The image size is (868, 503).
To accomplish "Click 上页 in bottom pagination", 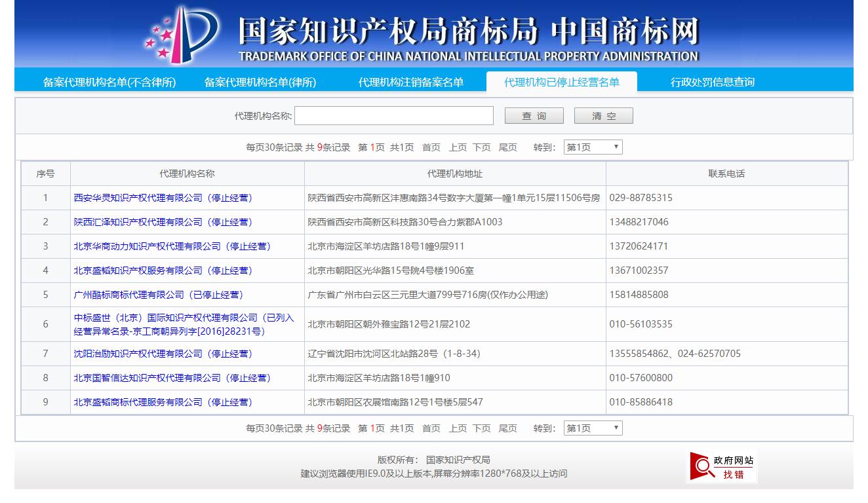I will click(x=458, y=428).
